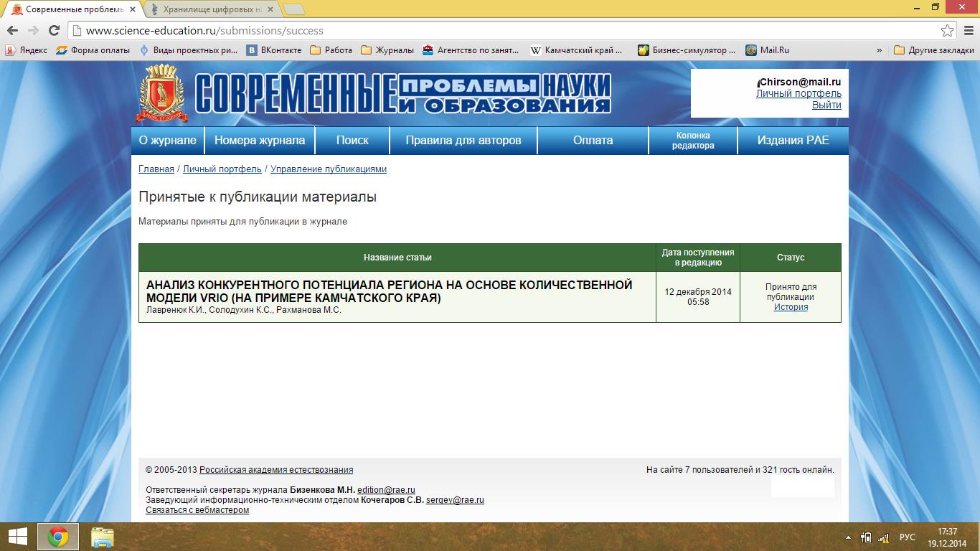Bookmark page with star icon
Viewport: 980px width, 551px height.
point(948,31)
